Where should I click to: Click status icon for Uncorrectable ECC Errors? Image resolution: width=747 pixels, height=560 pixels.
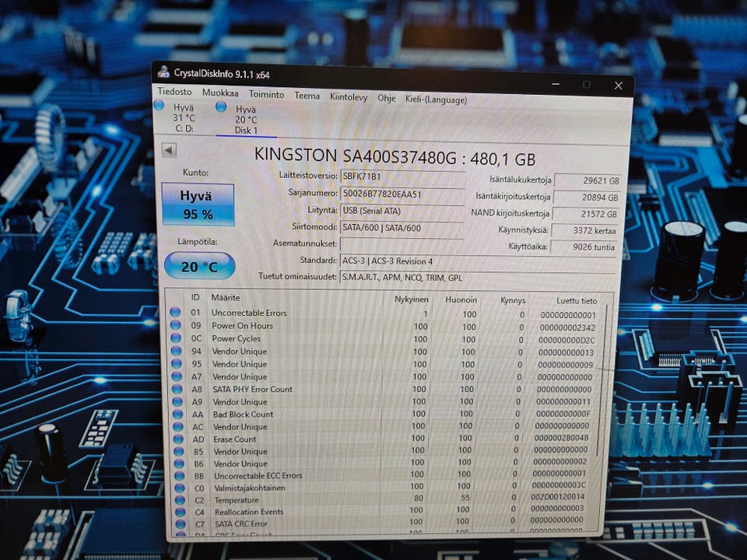point(180,475)
